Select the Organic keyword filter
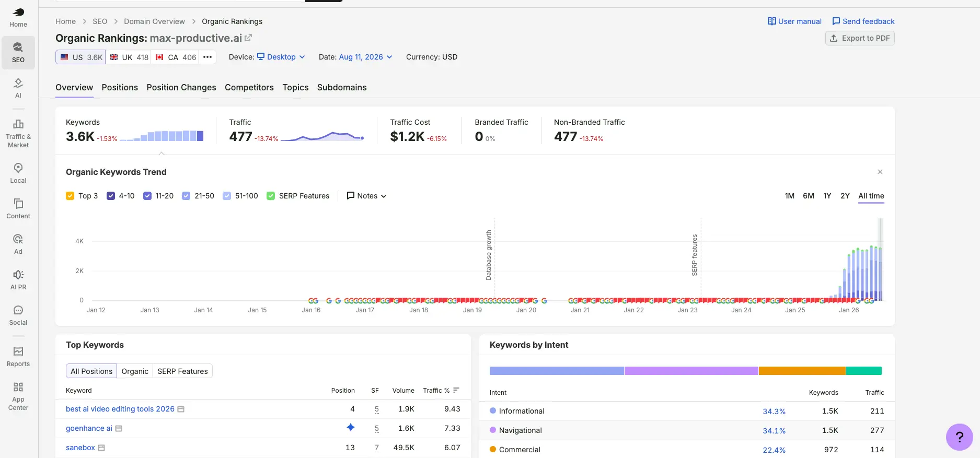The width and height of the screenshot is (980, 458). (x=135, y=371)
